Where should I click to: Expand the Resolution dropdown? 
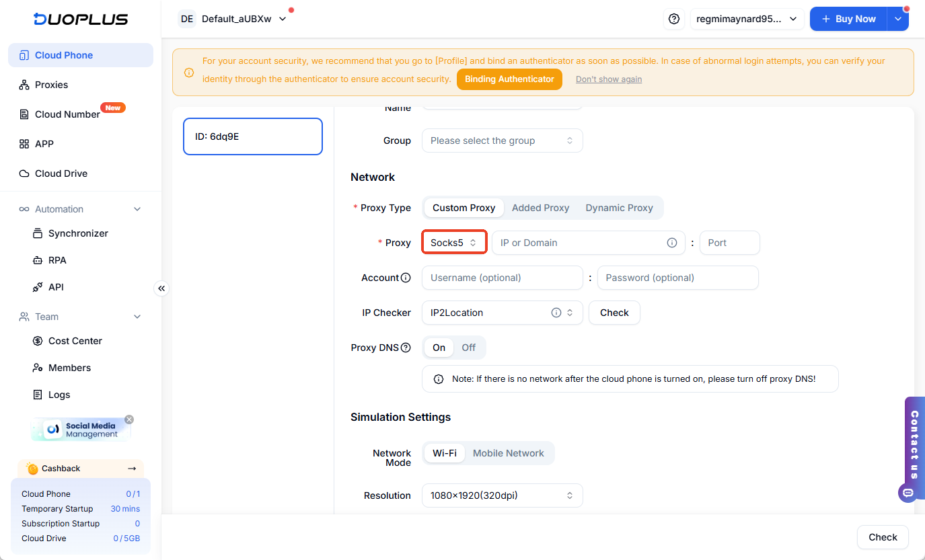502,495
